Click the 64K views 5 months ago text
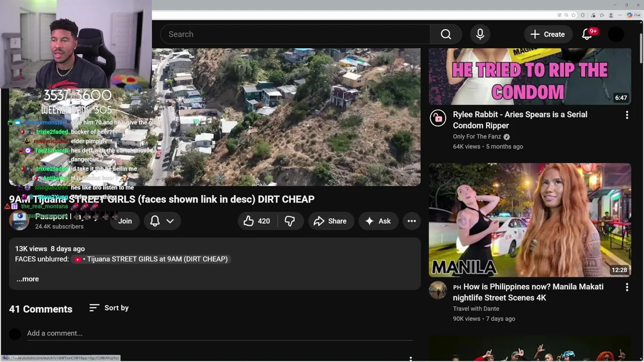The width and height of the screenshot is (644, 362). pyautogui.click(x=488, y=147)
